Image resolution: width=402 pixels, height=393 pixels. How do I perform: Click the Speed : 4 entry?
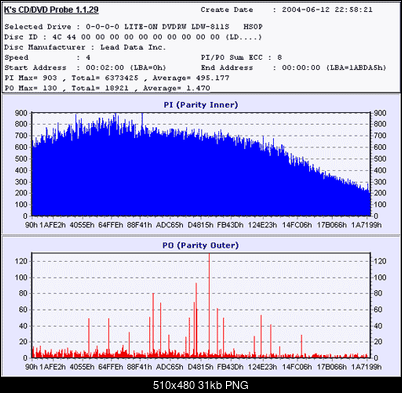point(47,58)
